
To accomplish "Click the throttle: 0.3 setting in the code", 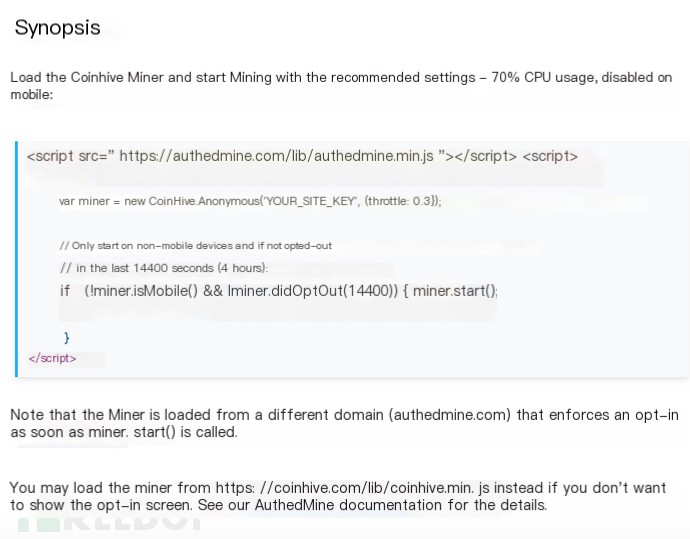I will [400, 201].
